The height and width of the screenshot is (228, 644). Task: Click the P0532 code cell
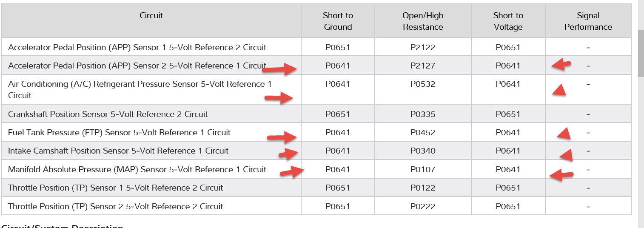[422, 84]
